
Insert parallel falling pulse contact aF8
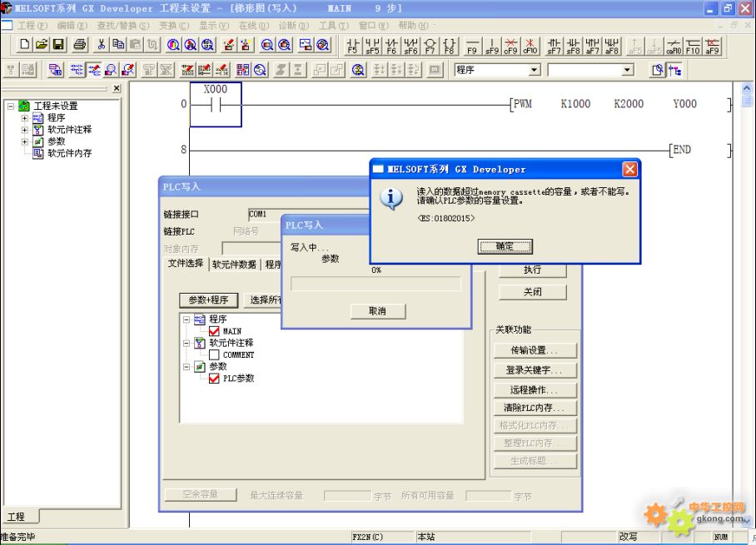(611, 47)
